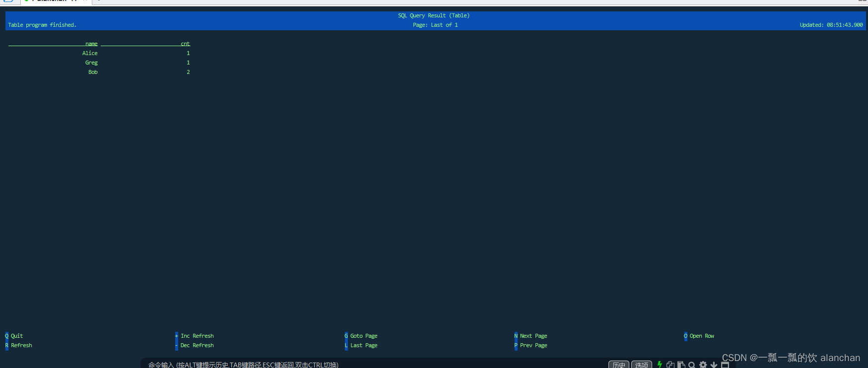Click the copy icon in the bottom bar
The width and height of the screenshot is (868, 368).
pyautogui.click(x=670, y=365)
